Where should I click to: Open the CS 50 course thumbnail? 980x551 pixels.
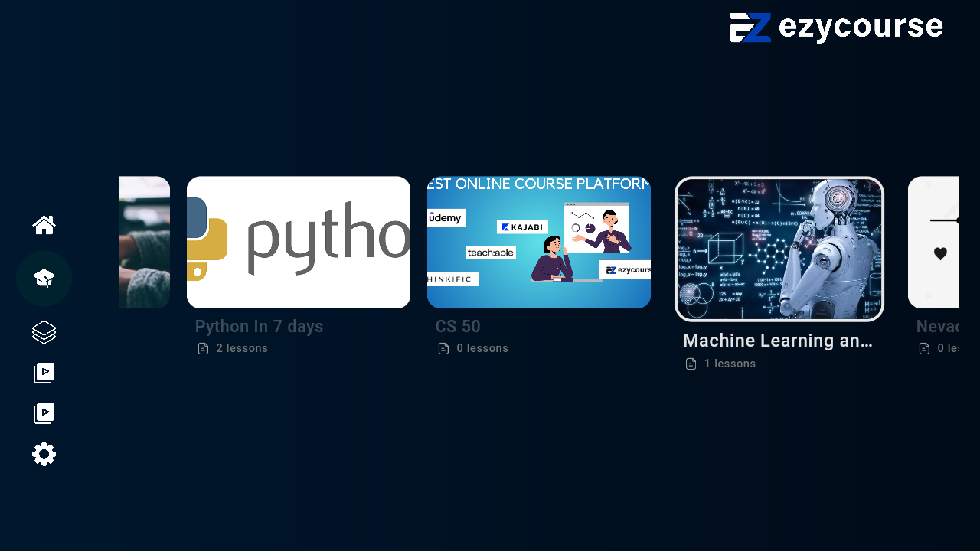(539, 243)
